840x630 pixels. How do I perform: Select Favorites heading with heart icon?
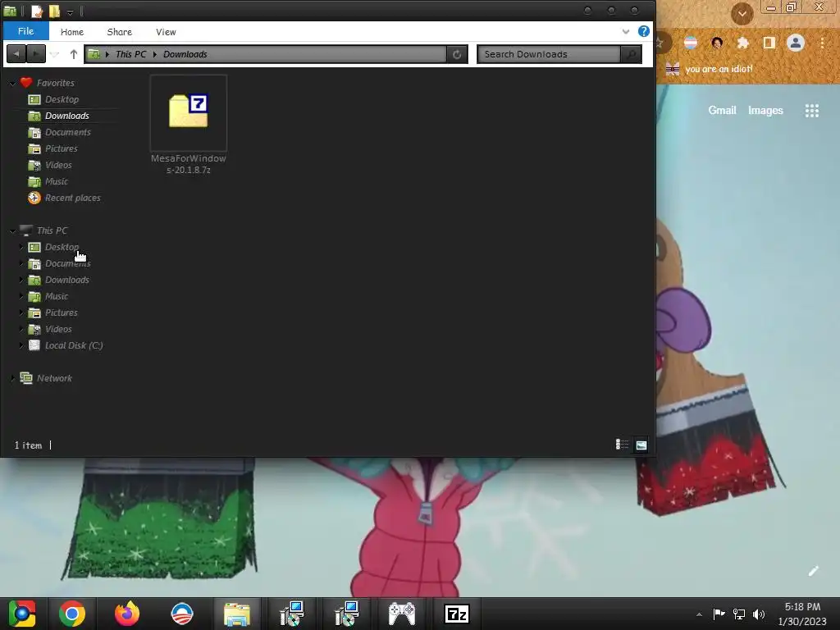pyautogui.click(x=47, y=83)
